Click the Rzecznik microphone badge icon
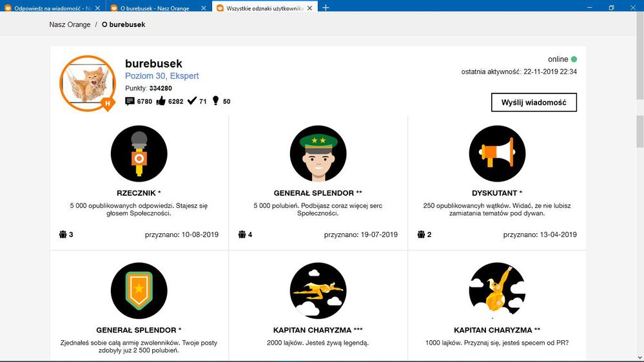 tap(139, 153)
